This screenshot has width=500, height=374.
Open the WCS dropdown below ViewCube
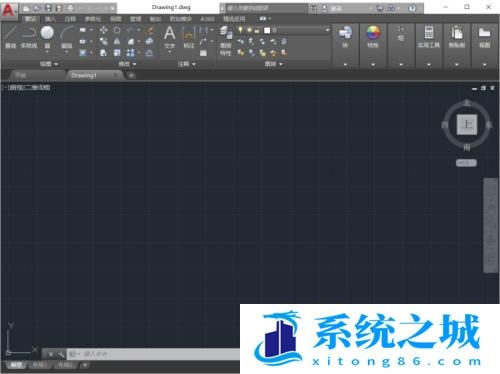466,163
